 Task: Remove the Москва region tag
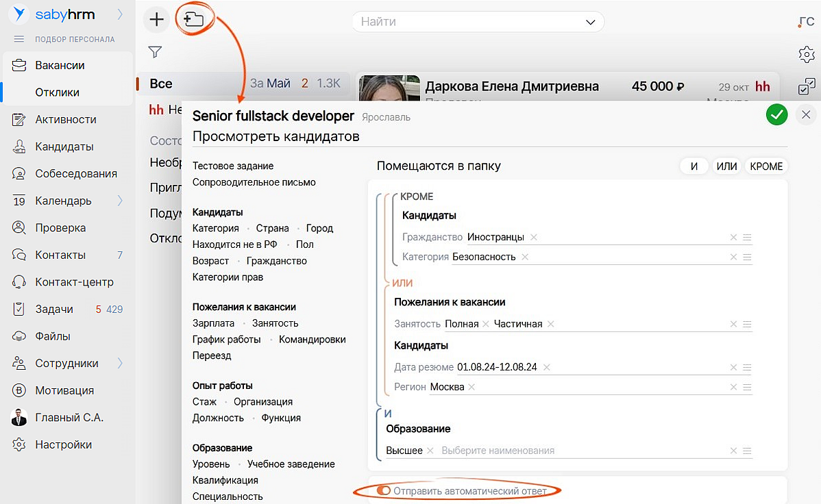[x=472, y=387]
